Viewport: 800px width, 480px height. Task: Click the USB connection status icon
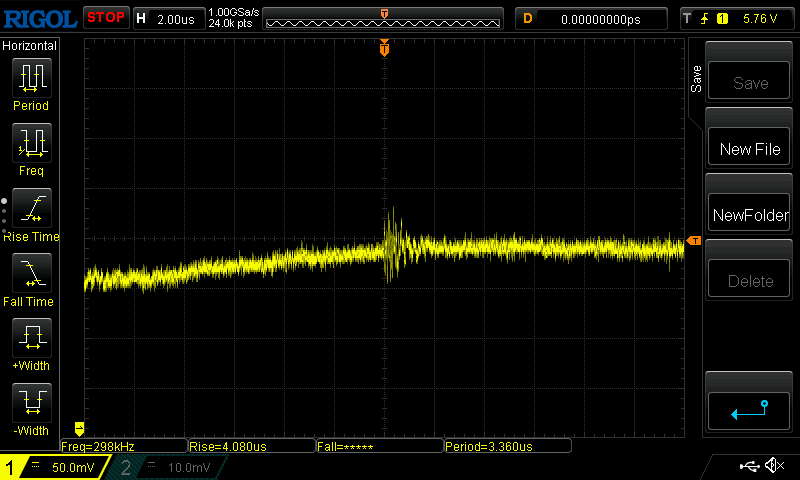coord(749,466)
